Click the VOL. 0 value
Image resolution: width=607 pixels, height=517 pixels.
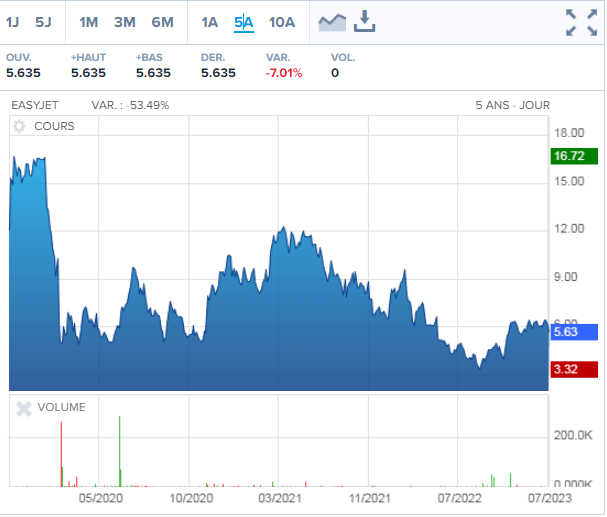pos(335,73)
